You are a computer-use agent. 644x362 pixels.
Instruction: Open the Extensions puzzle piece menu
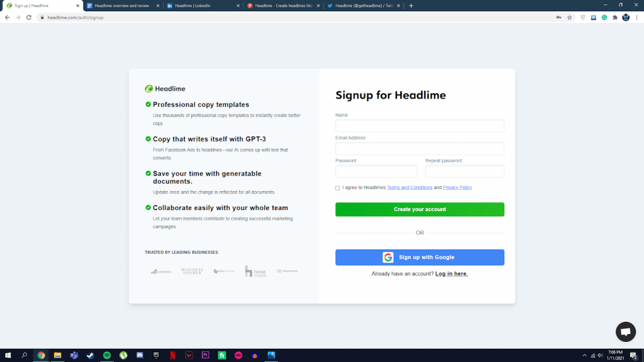tap(615, 18)
